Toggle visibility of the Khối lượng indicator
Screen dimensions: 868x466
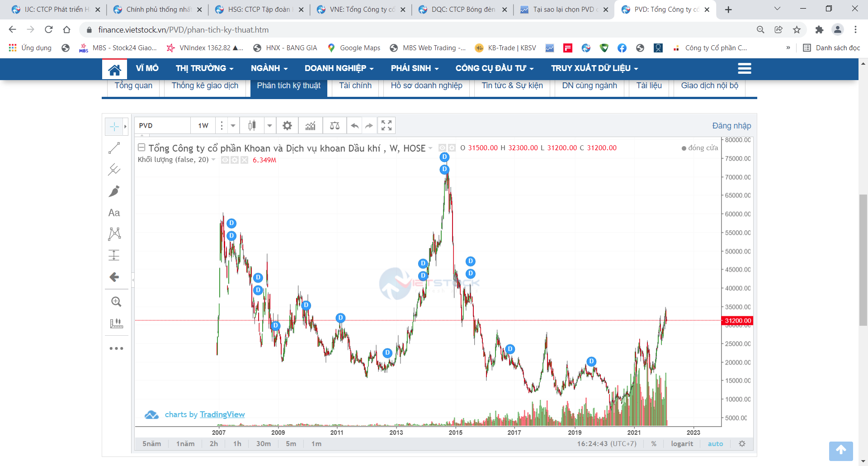225,160
